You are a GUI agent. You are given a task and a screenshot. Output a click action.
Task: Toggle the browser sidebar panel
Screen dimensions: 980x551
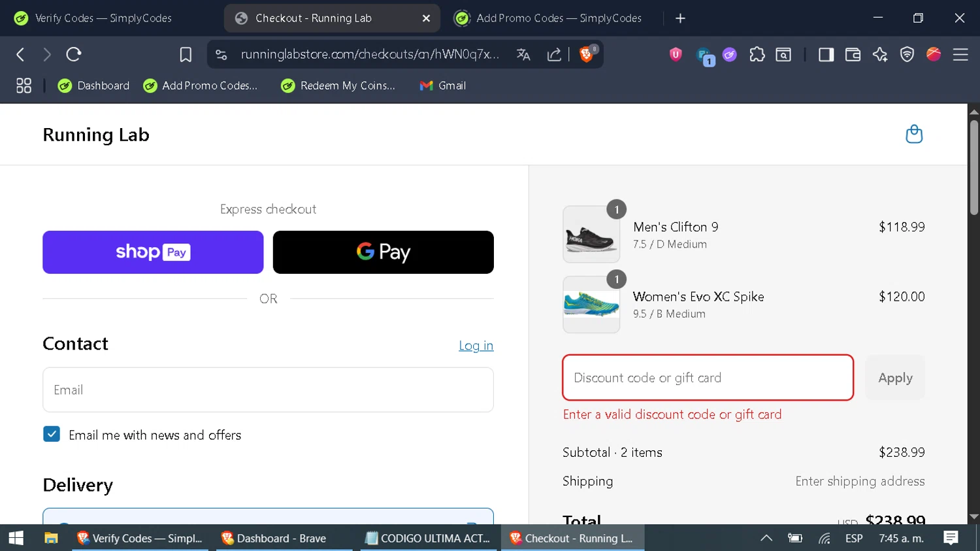point(826,54)
